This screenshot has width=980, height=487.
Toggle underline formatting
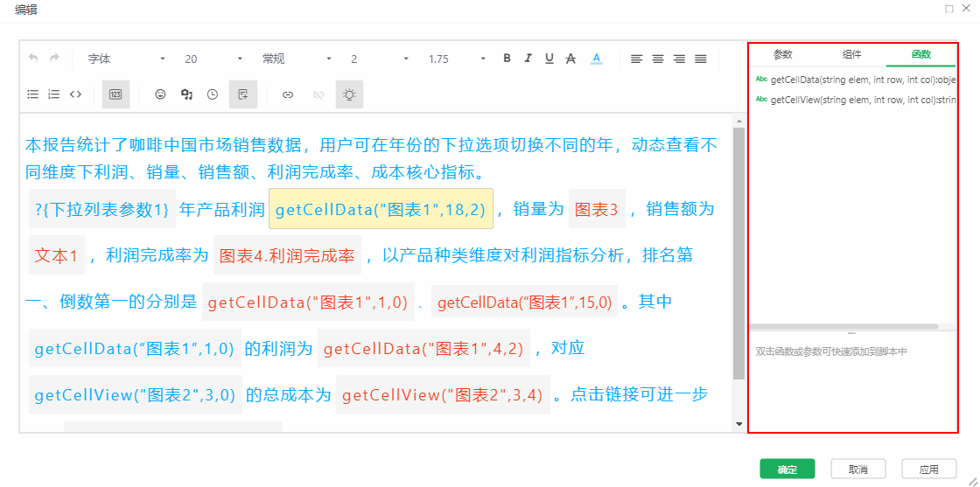549,58
